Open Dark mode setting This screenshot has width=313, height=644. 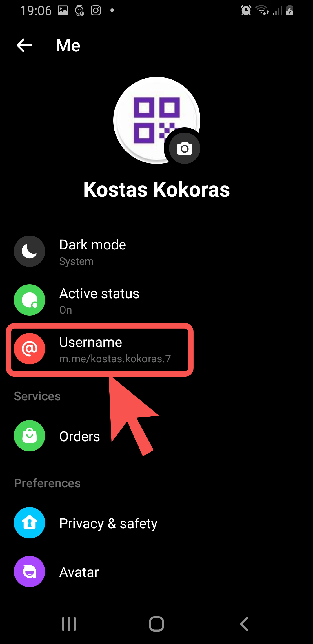(156, 251)
